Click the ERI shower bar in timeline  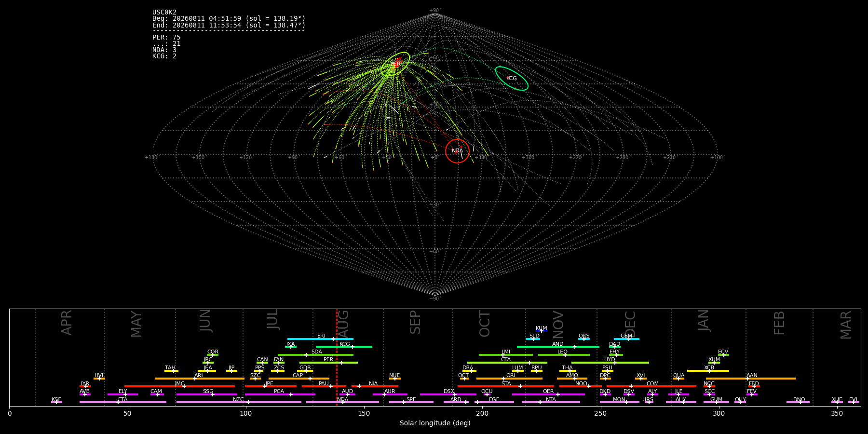(320, 339)
